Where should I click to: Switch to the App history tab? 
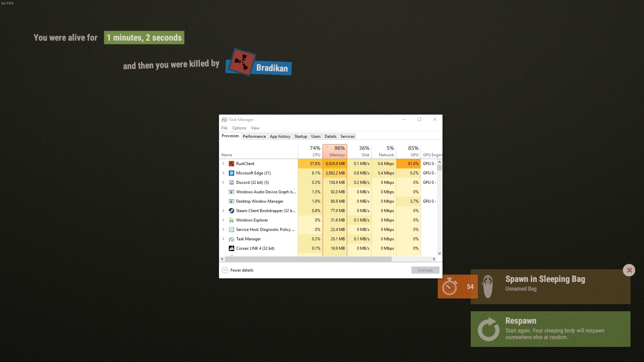(280, 136)
